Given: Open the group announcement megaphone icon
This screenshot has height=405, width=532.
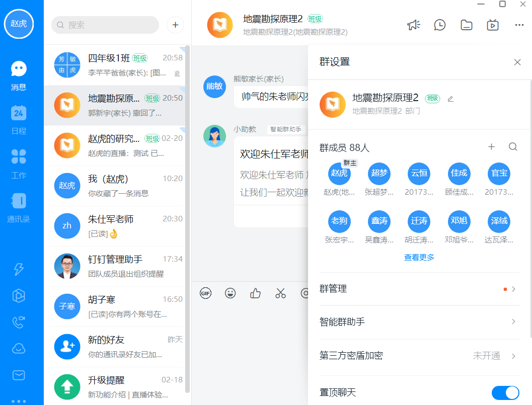Looking at the screenshot, I should coord(414,25).
